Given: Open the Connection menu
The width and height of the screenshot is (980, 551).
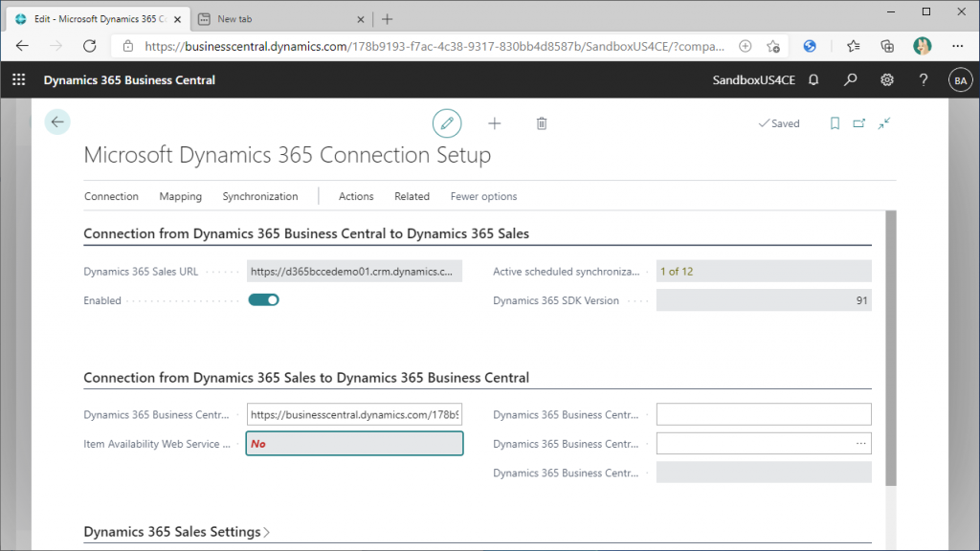Looking at the screenshot, I should coord(111,196).
